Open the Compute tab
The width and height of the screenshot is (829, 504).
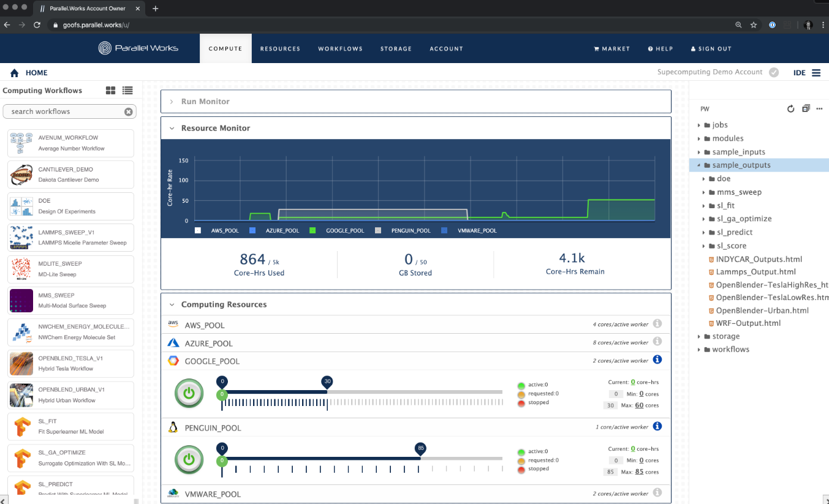pyautogui.click(x=225, y=48)
